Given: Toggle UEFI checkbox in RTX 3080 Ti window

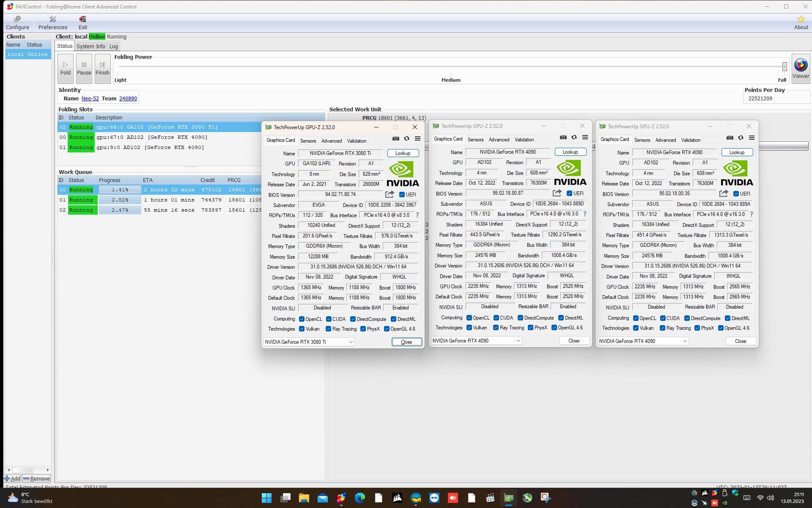Looking at the screenshot, I should [402, 195].
